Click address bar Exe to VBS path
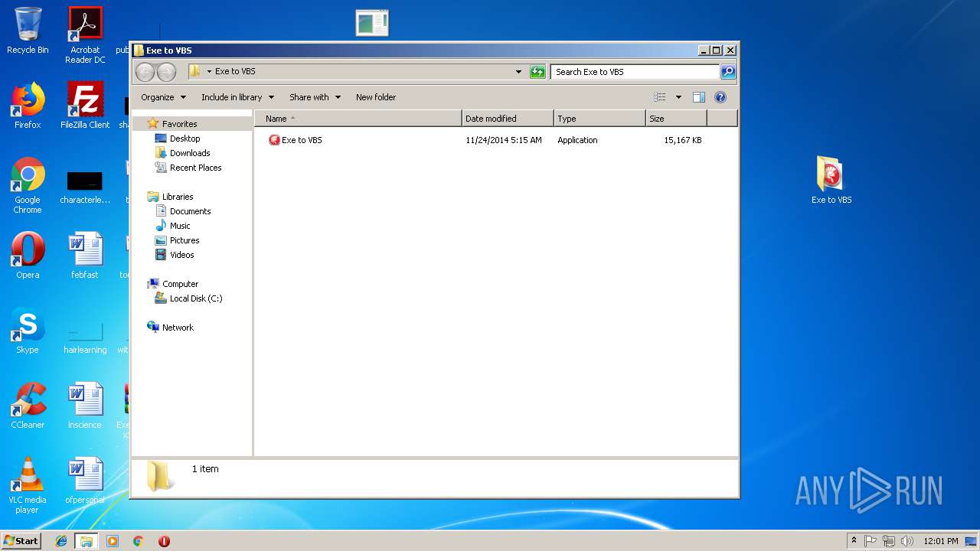The width and height of the screenshot is (980, 551). 235,71
